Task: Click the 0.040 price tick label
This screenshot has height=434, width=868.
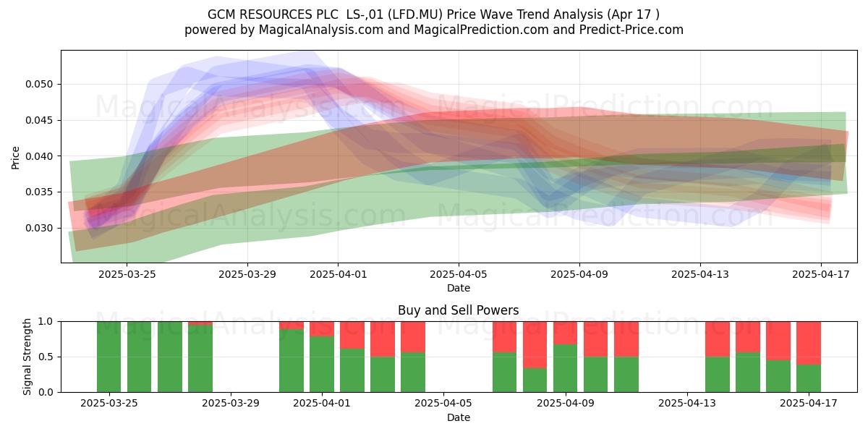Action: coord(40,156)
